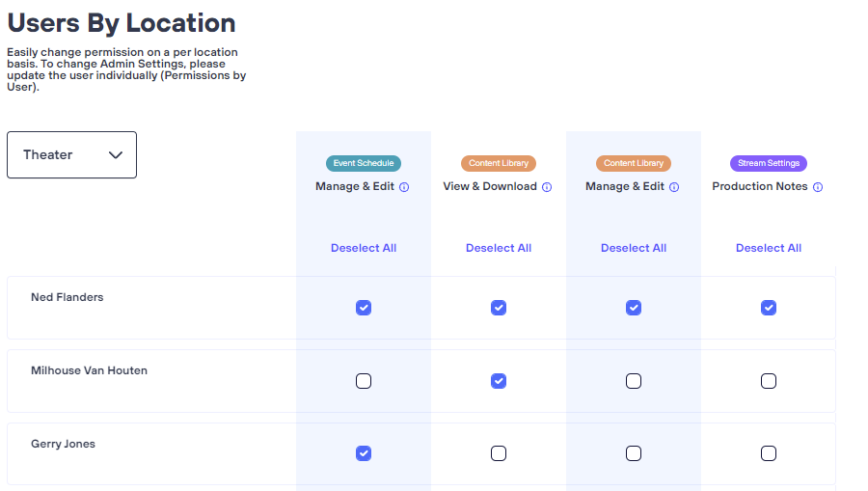Uncheck Gerry Jones Event Schedule Manage & Edit

[x=364, y=453]
